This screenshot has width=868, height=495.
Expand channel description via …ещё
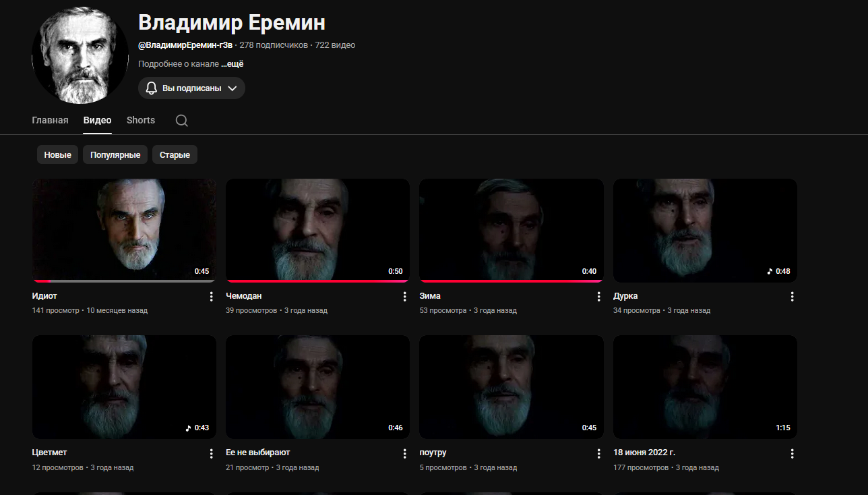click(232, 64)
